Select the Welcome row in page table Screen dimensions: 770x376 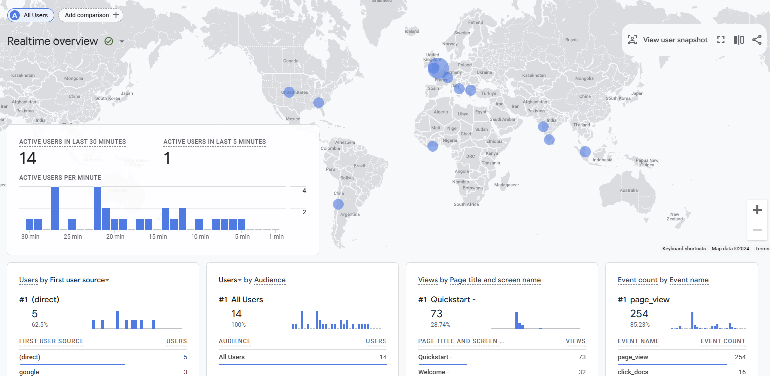click(x=502, y=372)
